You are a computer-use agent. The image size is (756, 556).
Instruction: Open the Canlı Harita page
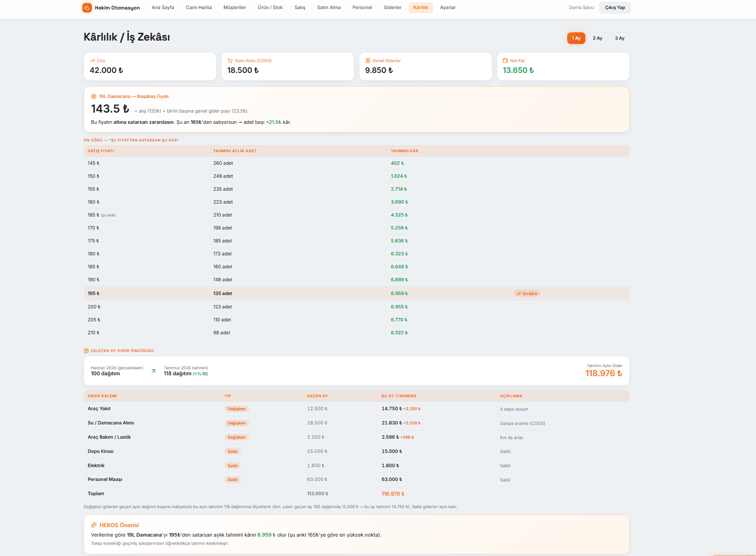[x=199, y=8]
